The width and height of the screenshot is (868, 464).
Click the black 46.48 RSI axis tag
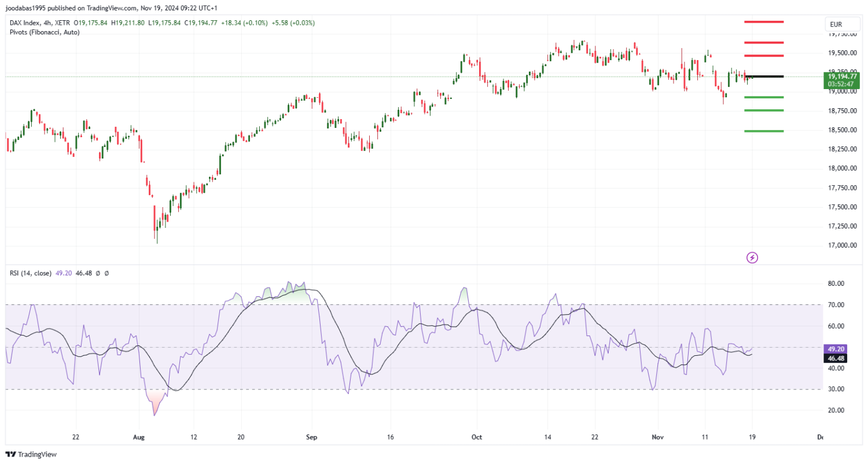pyautogui.click(x=837, y=359)
